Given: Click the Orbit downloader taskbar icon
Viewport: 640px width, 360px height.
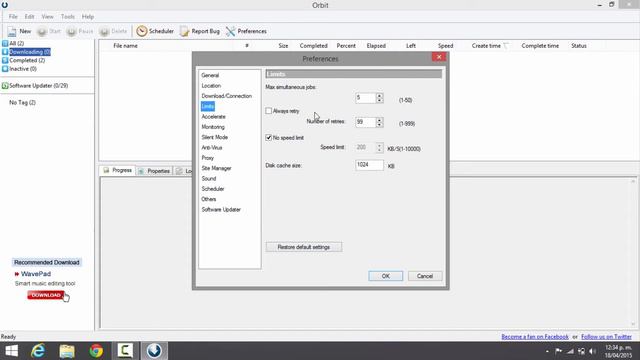Looking at the screenshot, I should pyautogui.click(x=154, y=351).
